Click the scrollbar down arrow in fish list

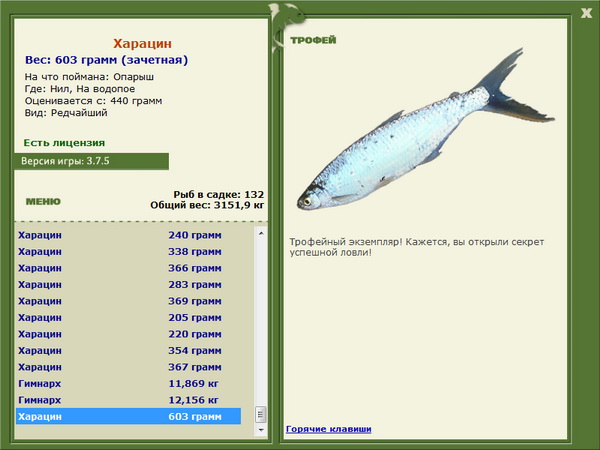pos(261,430)
